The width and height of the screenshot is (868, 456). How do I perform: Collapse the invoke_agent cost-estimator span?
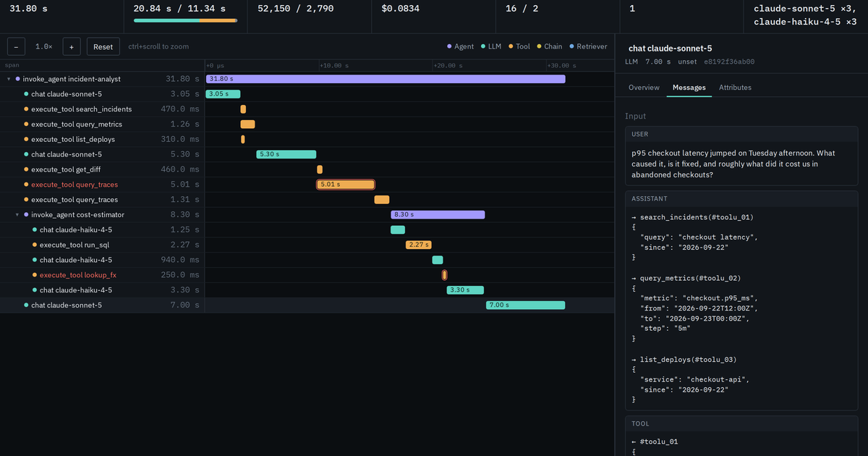pos(17,215)
